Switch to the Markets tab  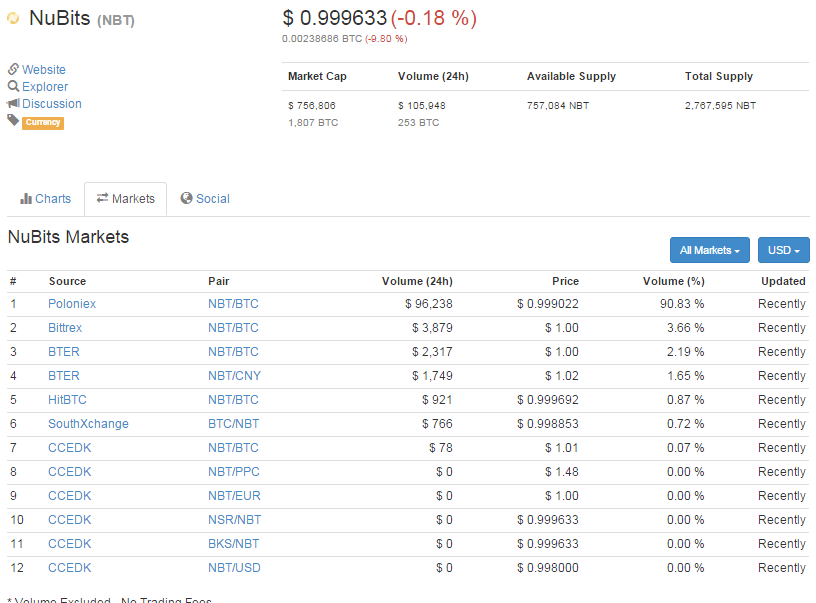pos(125,199)
